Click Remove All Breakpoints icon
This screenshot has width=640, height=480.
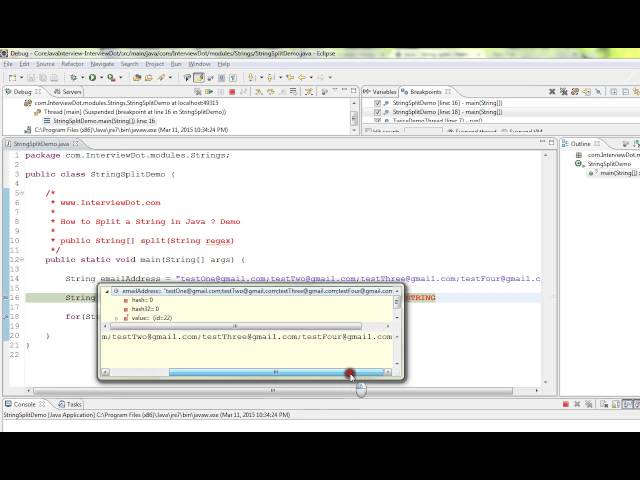(x=564, y=92)
